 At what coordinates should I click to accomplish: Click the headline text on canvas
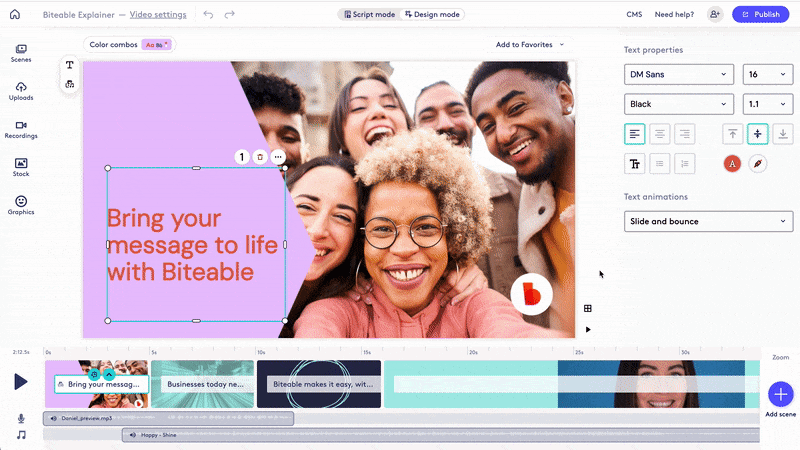tap(192, 245)
